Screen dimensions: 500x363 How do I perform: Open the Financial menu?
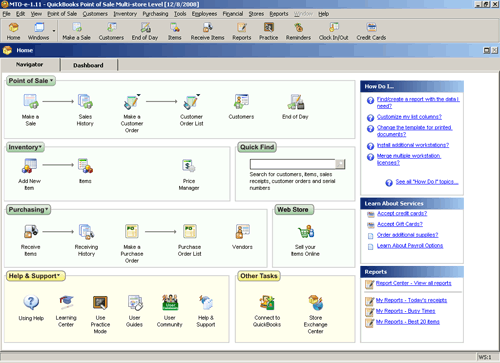tap(233, 14)
